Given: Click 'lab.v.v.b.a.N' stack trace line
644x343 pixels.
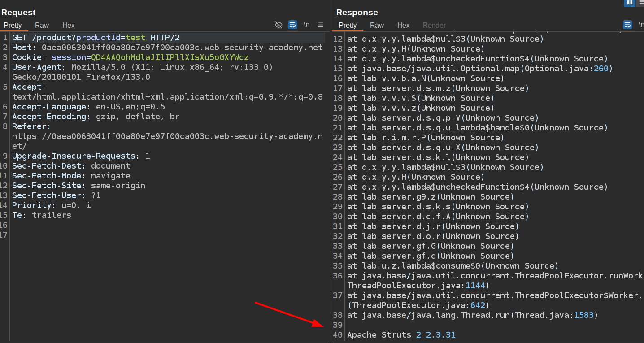Looking at the screenshot, I should 426,78.
